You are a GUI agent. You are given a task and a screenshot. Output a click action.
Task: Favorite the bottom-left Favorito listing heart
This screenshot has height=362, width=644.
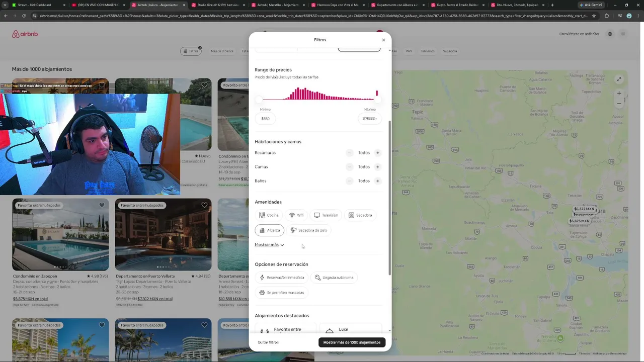[102, 325]
